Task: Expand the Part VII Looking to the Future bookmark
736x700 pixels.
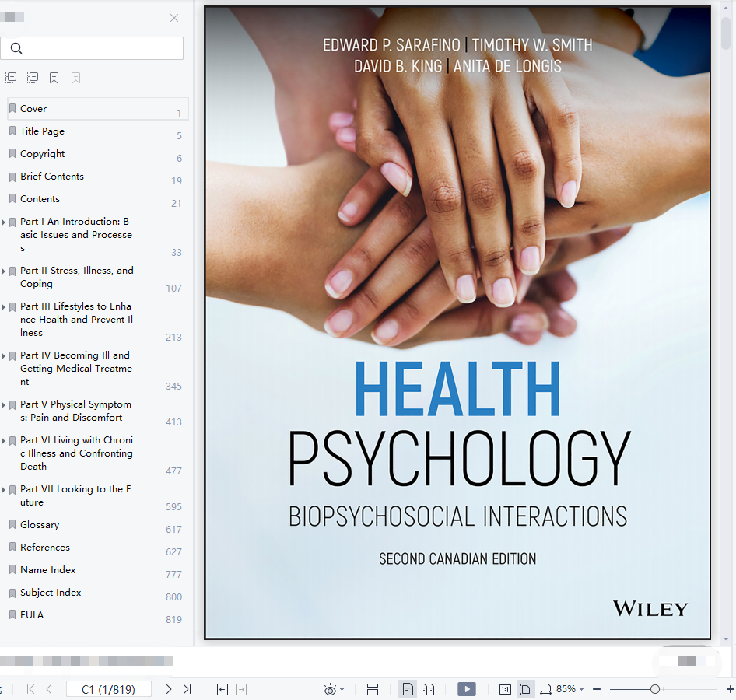Action: point(4,490)
